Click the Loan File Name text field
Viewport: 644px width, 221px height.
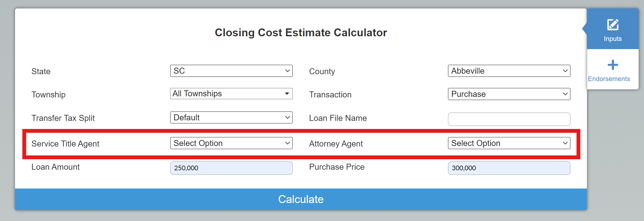point(509,119)
